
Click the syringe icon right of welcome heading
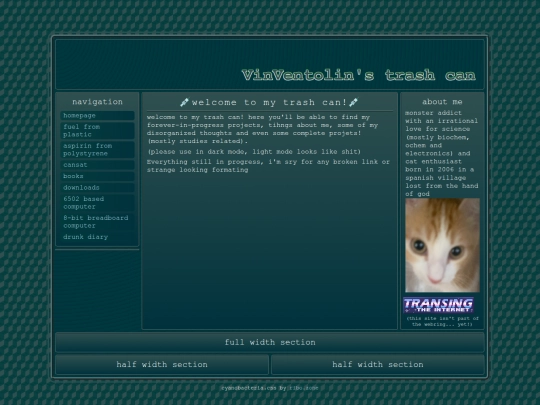(x=354, y=102)
